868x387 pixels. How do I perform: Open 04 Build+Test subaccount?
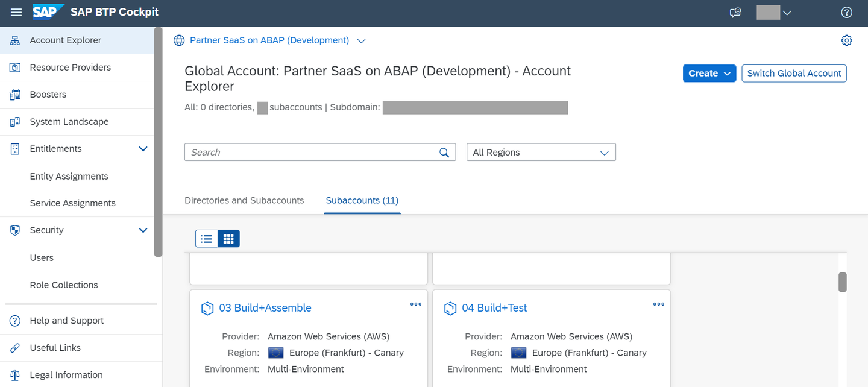pos(494,308)
